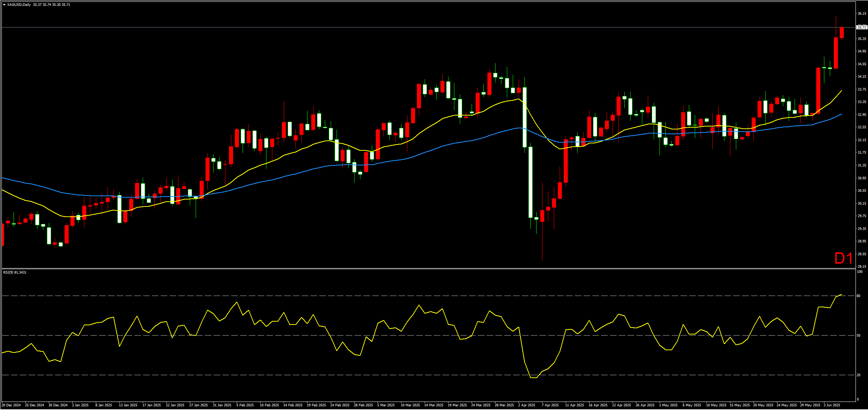
Task: Click the 28 Mar 2025 date label
Action: point(504,405)
